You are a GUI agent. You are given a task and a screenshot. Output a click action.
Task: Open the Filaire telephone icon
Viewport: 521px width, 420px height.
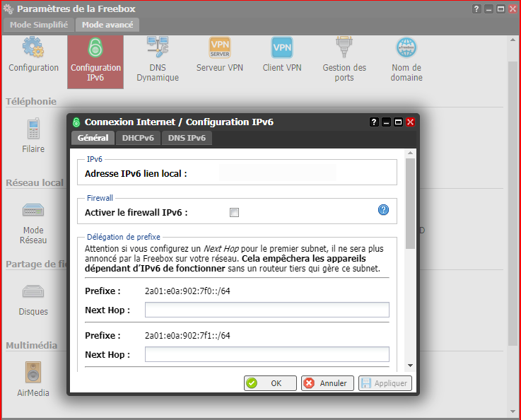click(x=33, y=128)
